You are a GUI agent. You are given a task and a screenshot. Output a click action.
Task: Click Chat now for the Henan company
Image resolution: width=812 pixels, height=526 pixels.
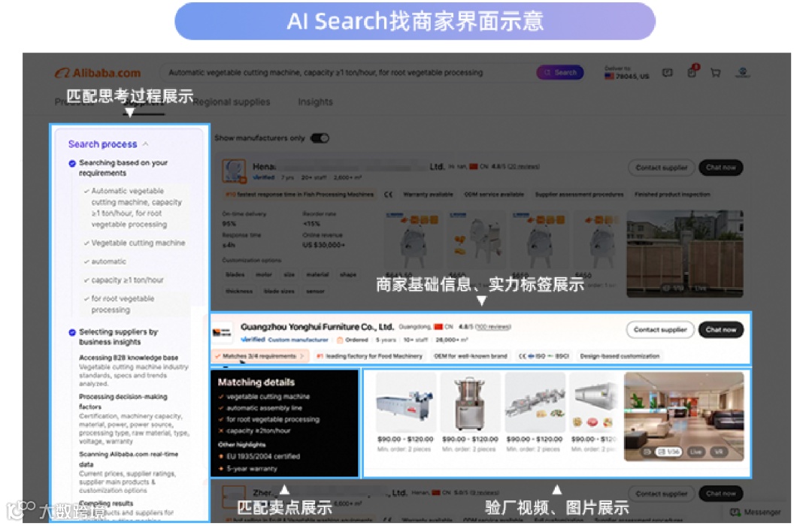point(720,168)
